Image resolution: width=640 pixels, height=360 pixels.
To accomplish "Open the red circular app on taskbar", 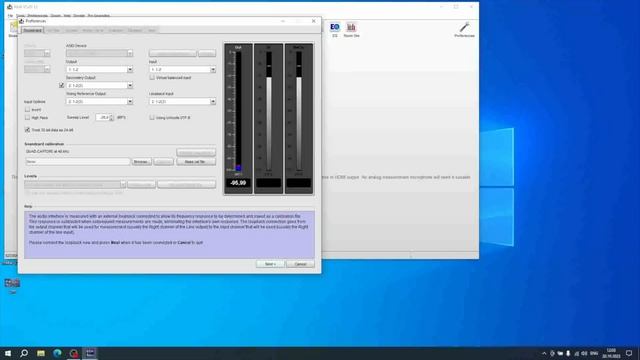I will (73, 353).
